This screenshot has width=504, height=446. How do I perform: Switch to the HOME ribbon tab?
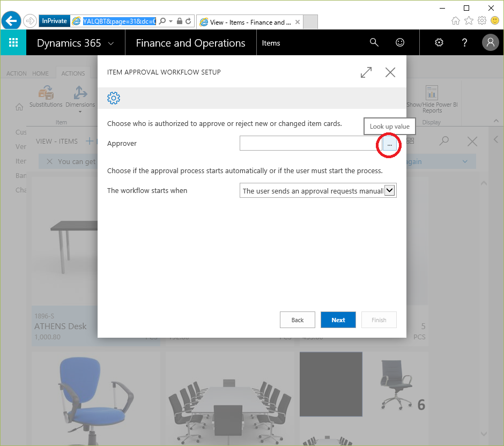coord(40,73)
